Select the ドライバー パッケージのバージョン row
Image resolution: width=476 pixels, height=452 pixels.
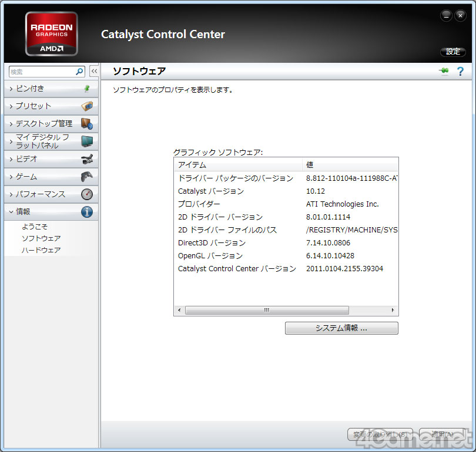[286, 178]
